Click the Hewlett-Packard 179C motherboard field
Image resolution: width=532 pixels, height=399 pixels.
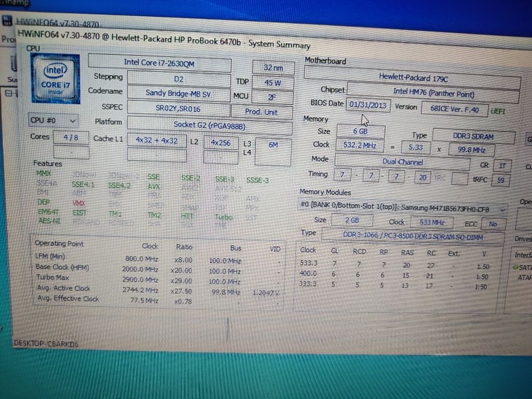[413, 78]
